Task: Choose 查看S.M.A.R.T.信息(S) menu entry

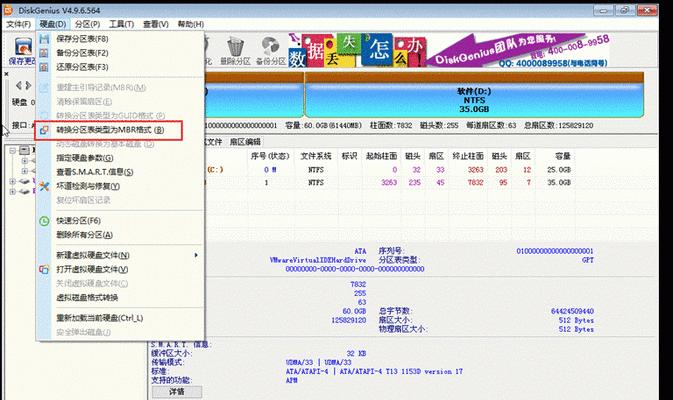Action: pos(95,172)
